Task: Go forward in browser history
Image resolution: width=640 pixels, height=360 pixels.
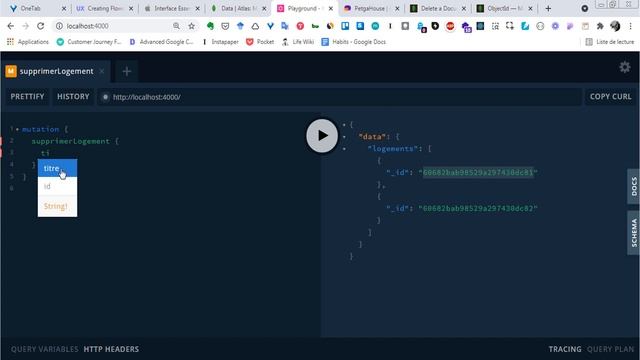Action: coord(25,26)
